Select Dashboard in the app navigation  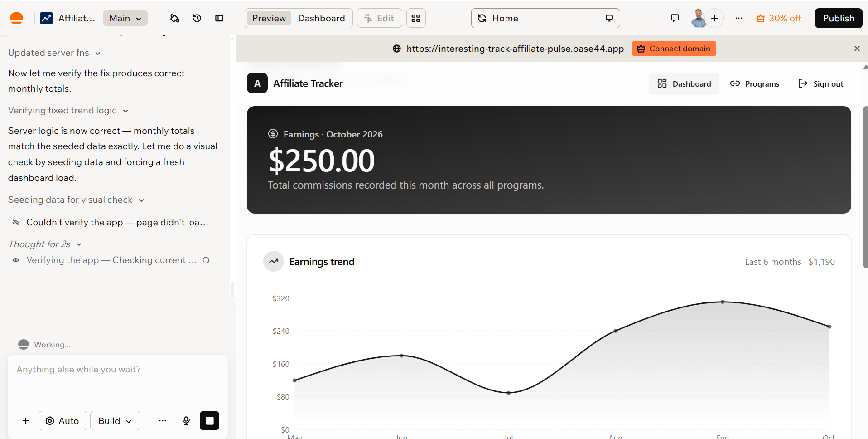pyautogui.click(x=684, y=83)
